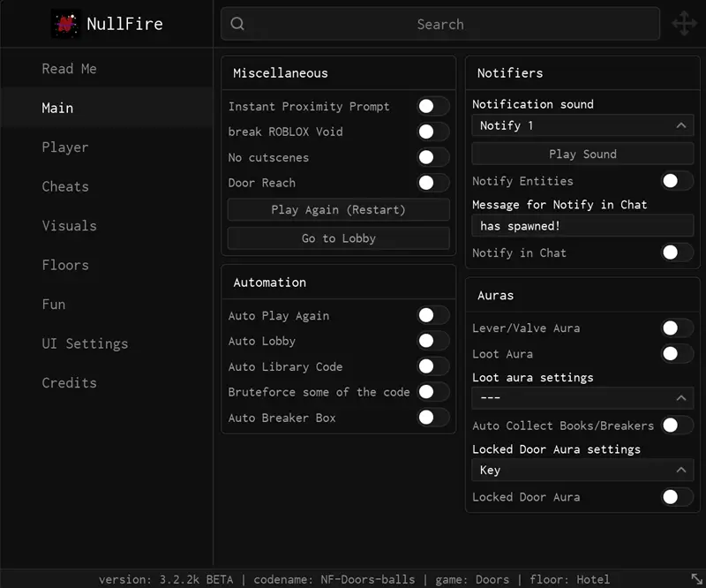Click the Notifiers section header
This screenshot has height=588, width=706.
(510, 73)
